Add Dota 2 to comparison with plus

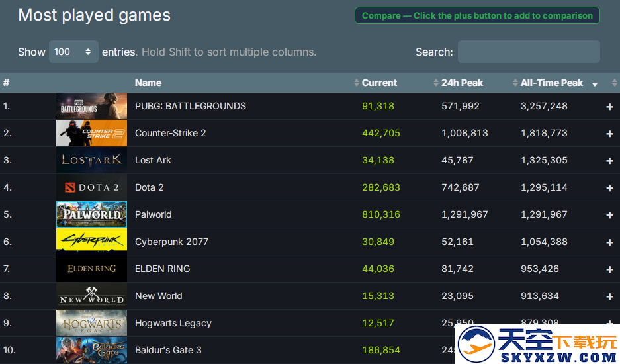click(609, 188)
